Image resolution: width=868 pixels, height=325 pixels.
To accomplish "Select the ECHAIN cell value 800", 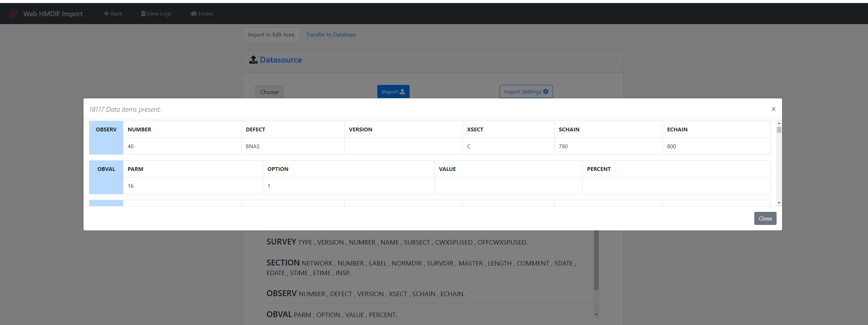I will click(x=716, y=146).
